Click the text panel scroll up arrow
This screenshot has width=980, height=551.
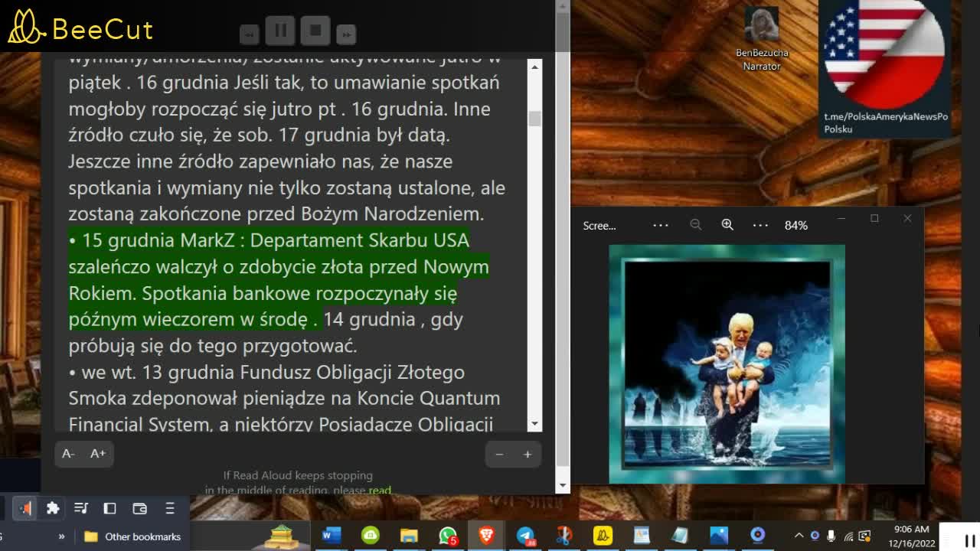(534, 67)
